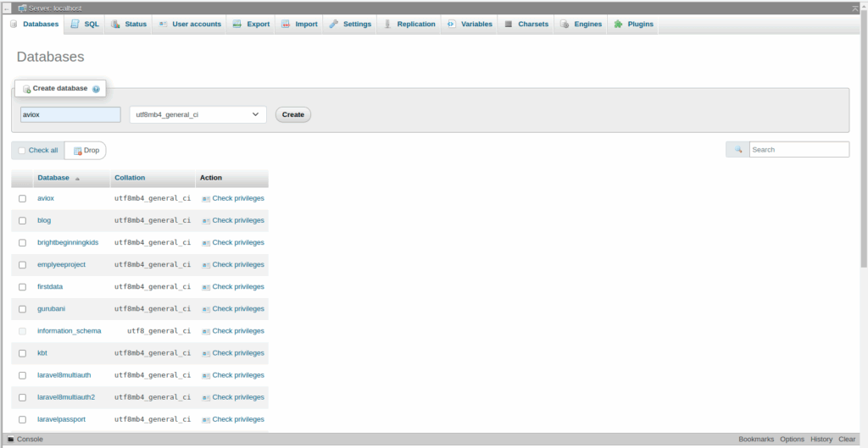The width and height of the screenshot is (868, 448).
Task: Click the Drop icon button
Action: pos(78,151)
